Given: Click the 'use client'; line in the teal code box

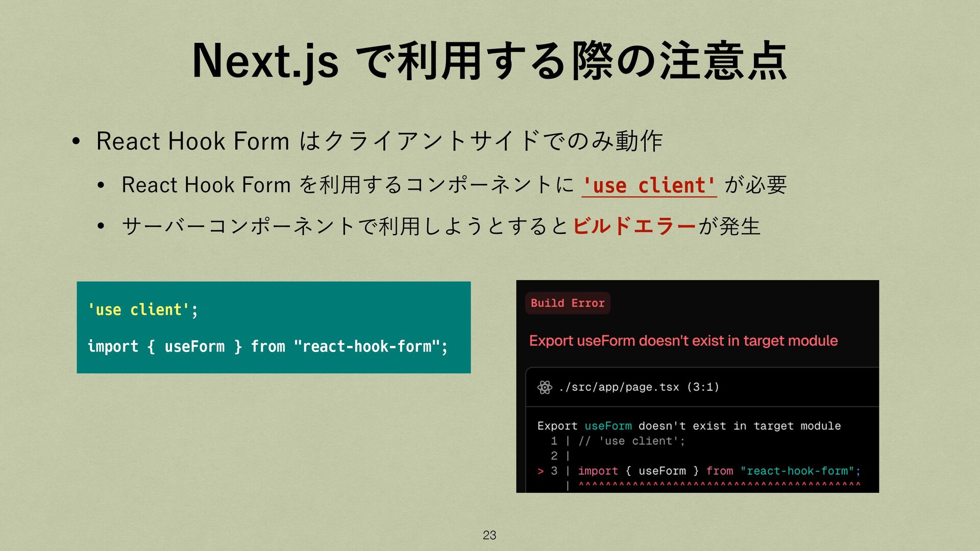Looking at the screenshot, I should click(142, 310).
